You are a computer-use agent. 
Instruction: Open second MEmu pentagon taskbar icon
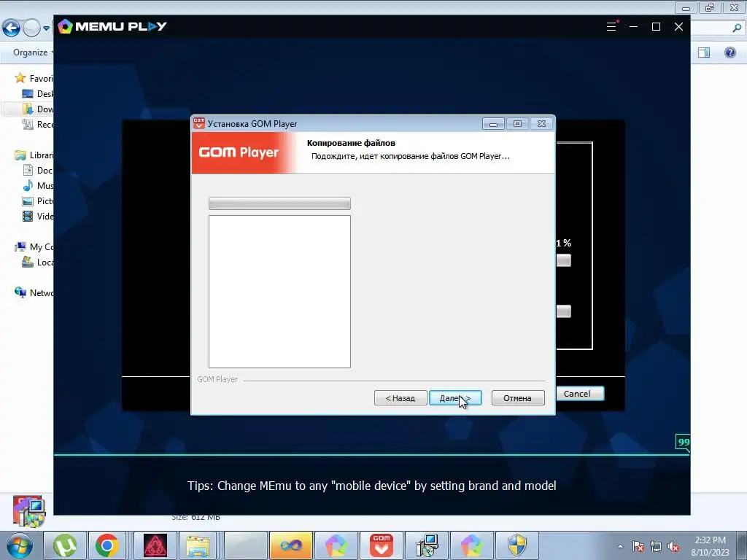coord(472,545)
